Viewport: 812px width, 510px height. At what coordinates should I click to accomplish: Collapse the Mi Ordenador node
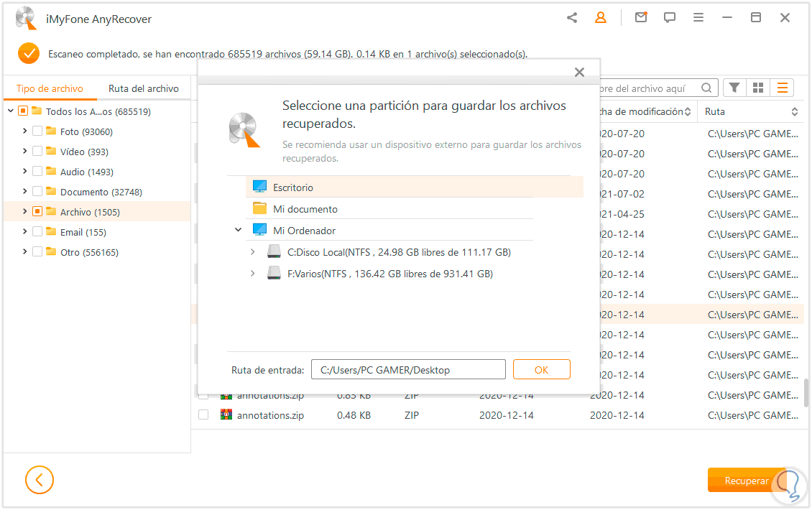[239, 230]
